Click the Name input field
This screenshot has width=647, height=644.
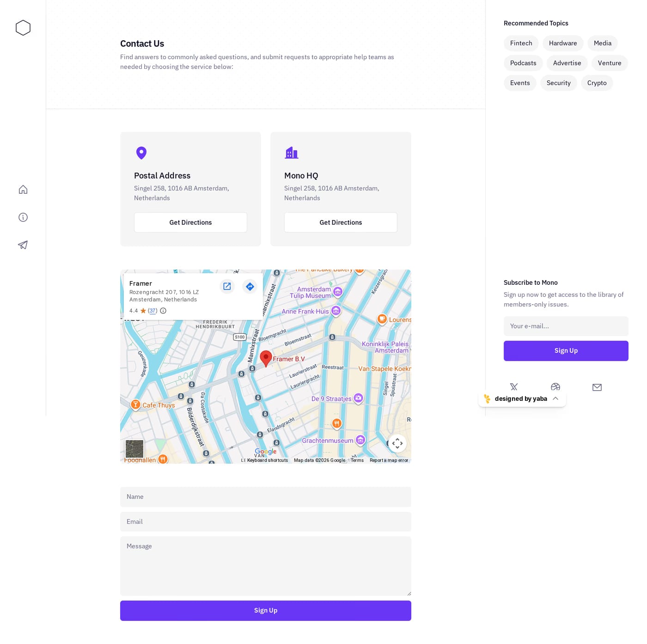point(266,497)
